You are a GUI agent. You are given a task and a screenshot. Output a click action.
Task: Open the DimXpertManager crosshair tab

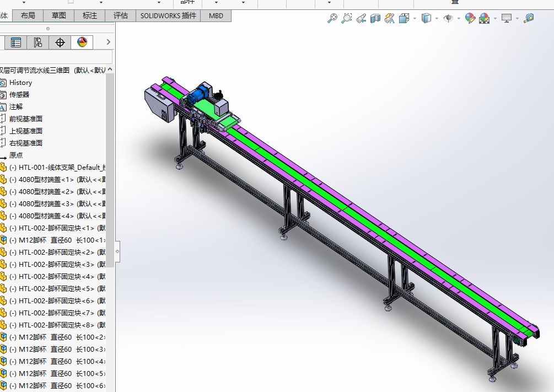[x=60, y=42]
